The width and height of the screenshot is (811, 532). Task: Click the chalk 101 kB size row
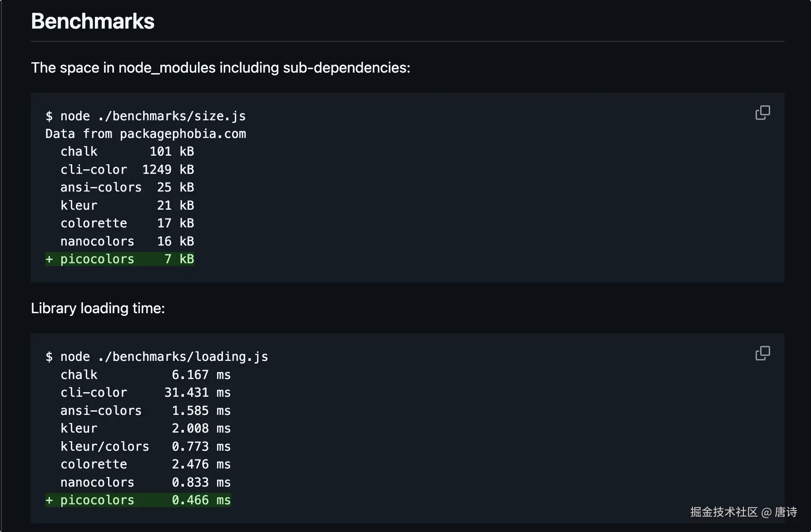[127, 152]
